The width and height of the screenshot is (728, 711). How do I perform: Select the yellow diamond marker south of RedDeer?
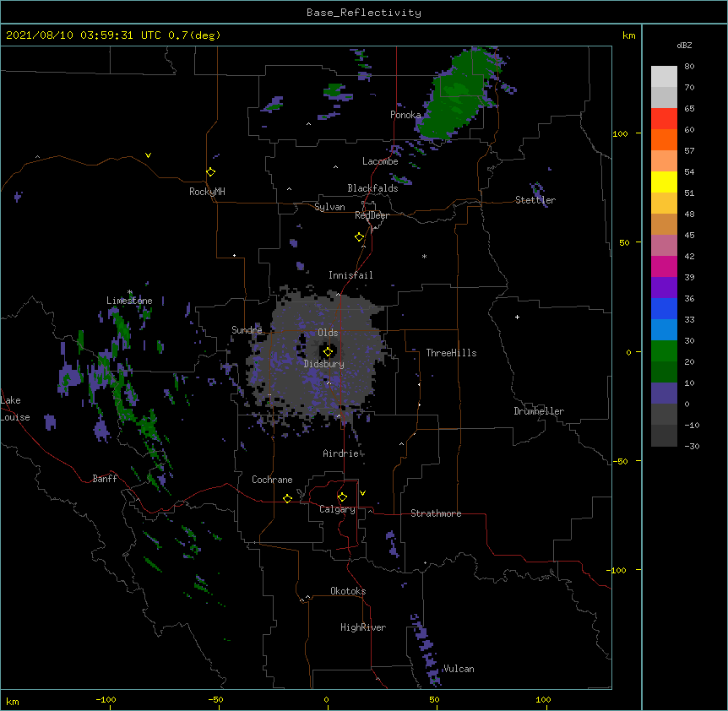pyautogui.click(x=360, y=237)
